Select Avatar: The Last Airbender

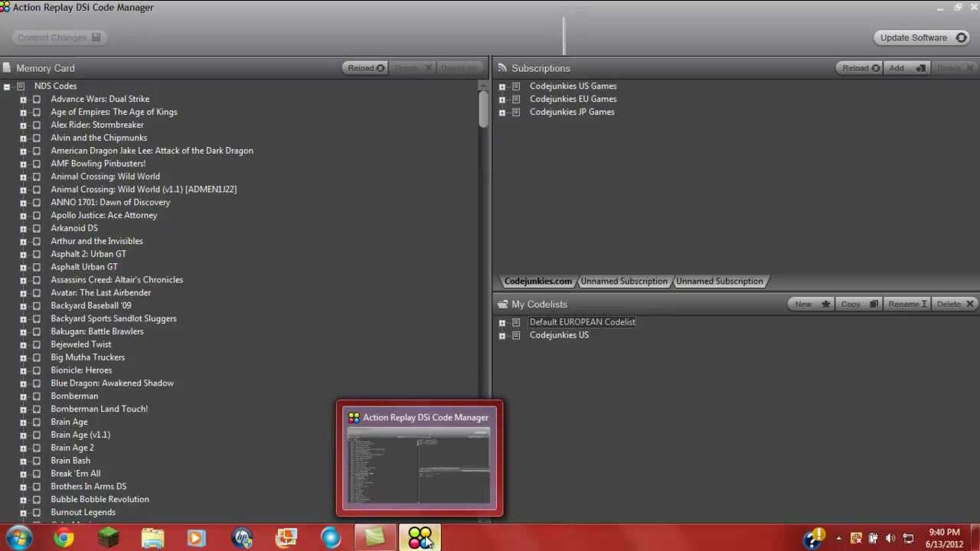[100, 293]
